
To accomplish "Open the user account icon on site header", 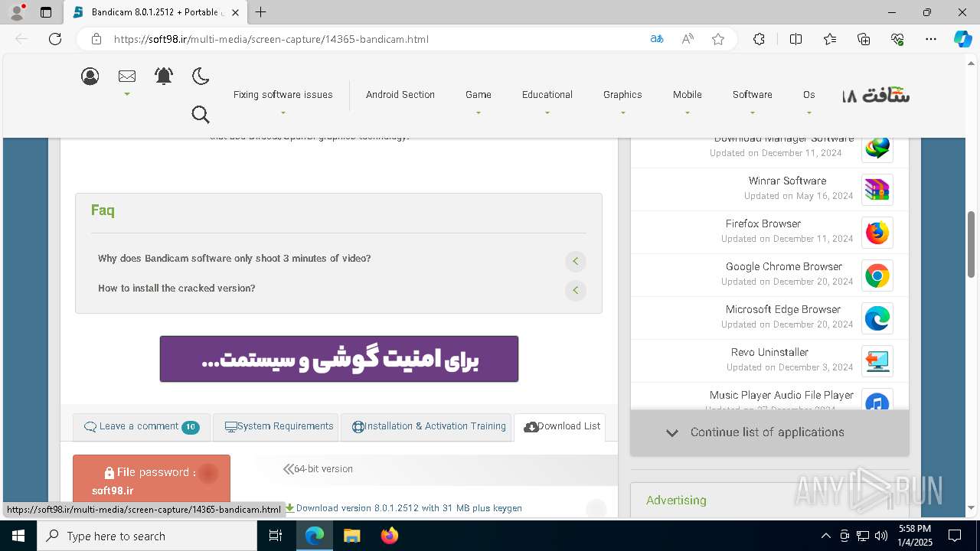I will (x=90, y=76).
